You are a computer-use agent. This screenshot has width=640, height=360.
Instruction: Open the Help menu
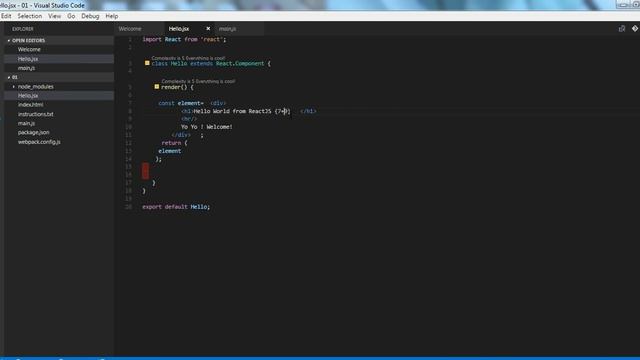[112, 16]
